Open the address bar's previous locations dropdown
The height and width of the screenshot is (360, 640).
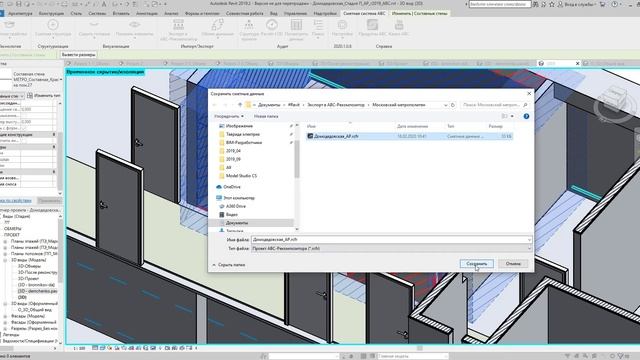(445, 105)
